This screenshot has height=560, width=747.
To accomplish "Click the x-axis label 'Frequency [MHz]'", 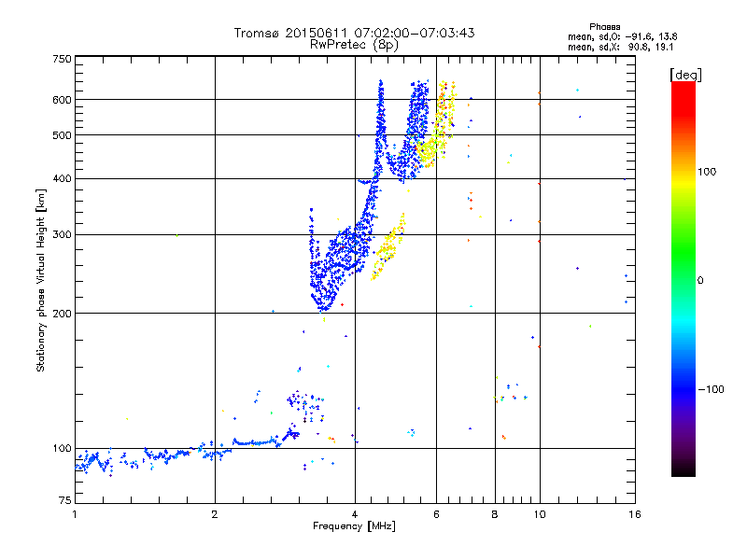I will point(354,526).
